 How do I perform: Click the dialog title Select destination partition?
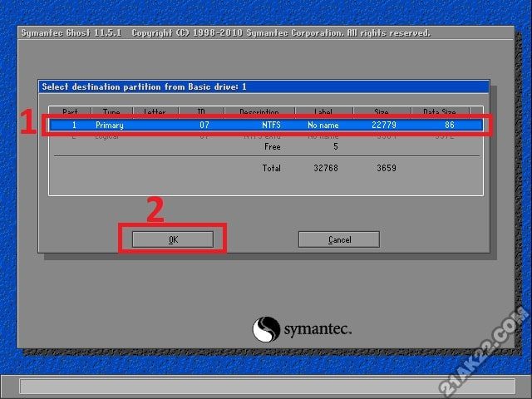pyautogui.click(x=144, y=86)
